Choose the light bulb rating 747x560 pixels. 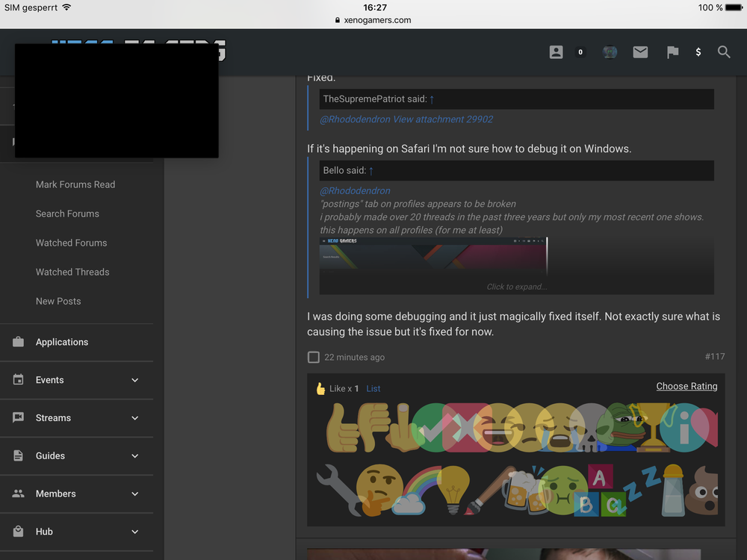click(x=453, y=490)
